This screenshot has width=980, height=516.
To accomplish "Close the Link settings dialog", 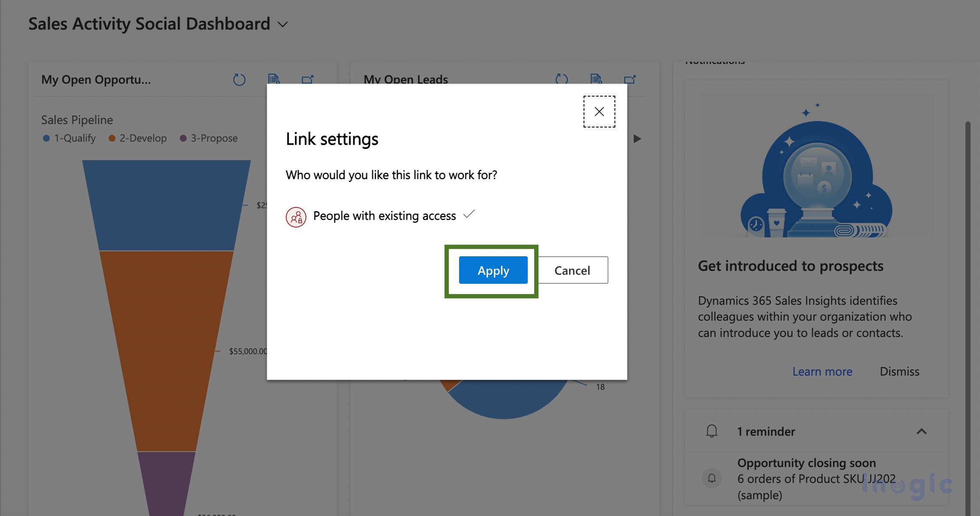I will click(x=599, y=110).
